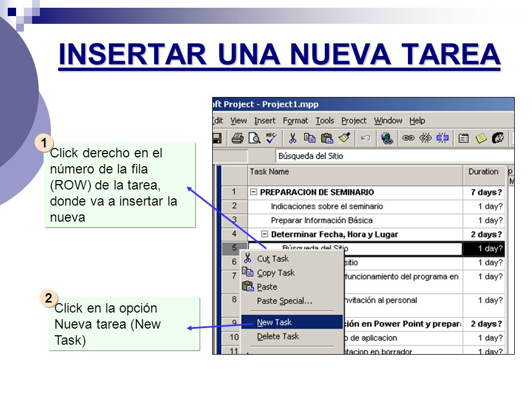
Task: Click the Task Name column header
Action: click(x=355, y=176)
